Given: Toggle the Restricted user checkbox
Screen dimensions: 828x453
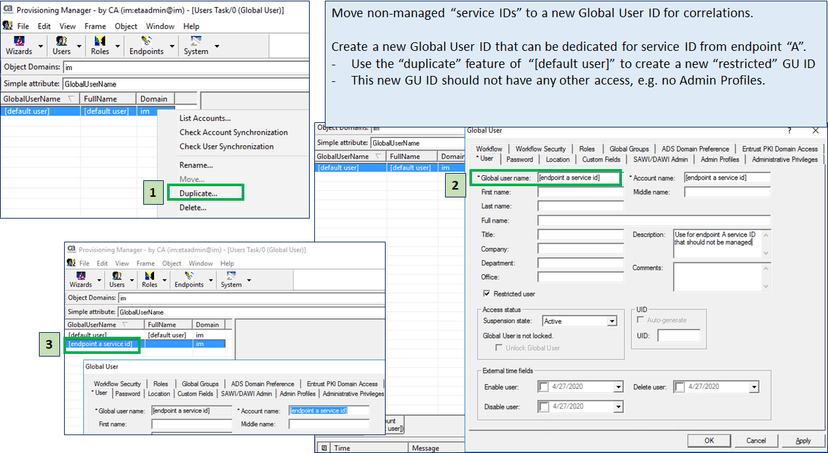Looking at the screenshot, I should click(x=487, y=294).
